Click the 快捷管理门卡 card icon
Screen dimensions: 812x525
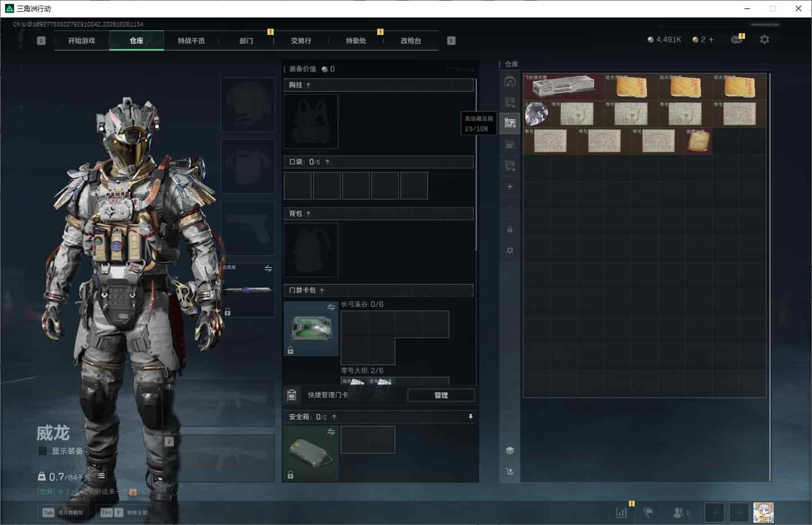[x=292, y=395]
